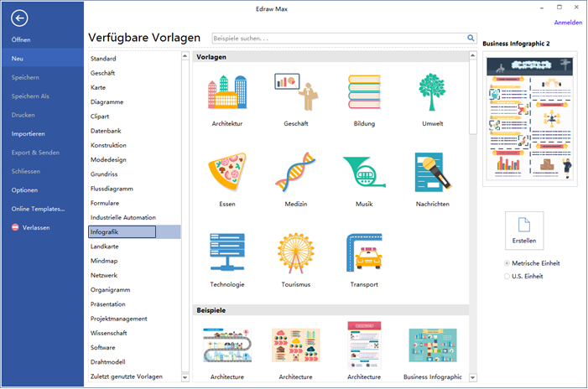Select the Bildung books template
The image size is (588, 389).
coord(364,92)
